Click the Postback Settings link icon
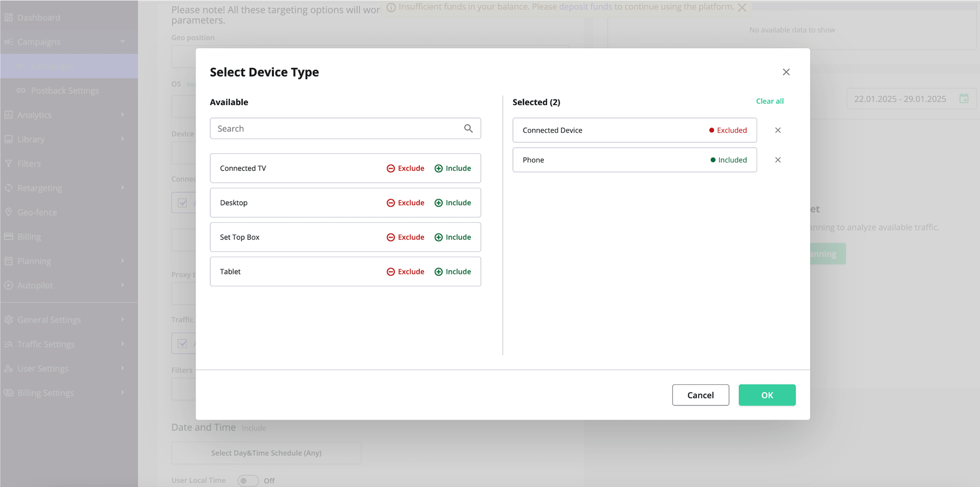 pyautogui.click(x=21, y=90)
